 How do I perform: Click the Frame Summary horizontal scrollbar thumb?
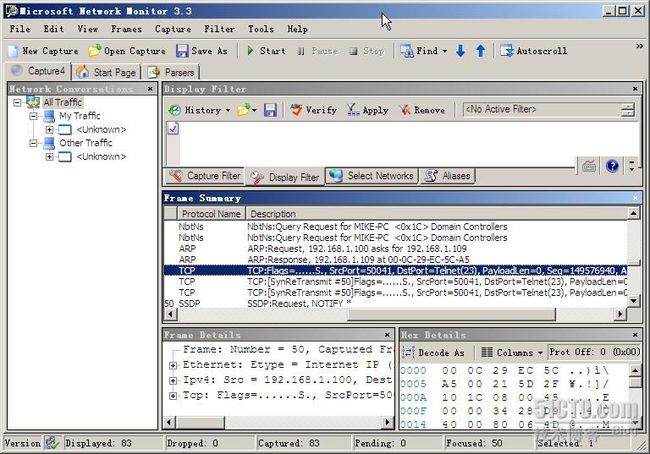(x=451, y=314)
